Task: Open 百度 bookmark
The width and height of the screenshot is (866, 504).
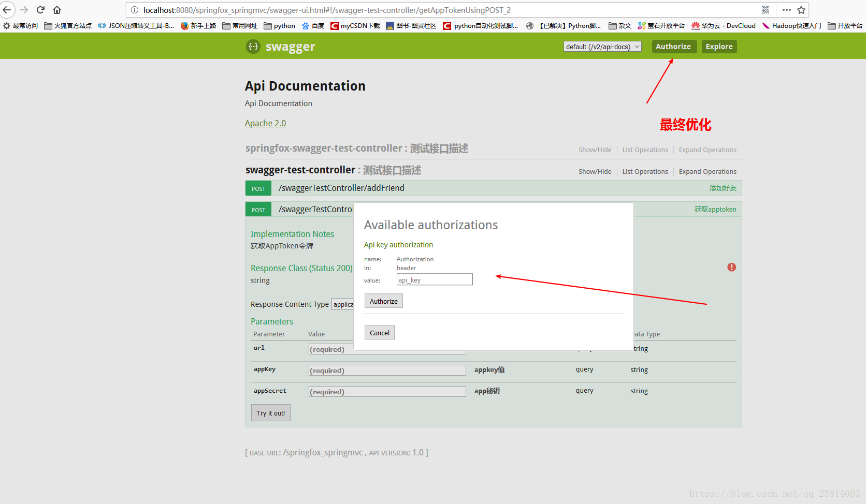Action: 313,25
